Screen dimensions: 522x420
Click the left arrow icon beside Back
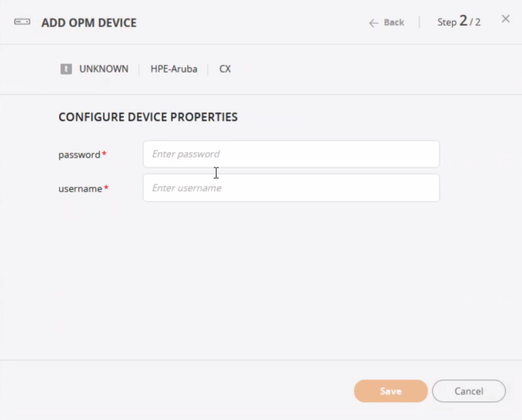[x=373, y=23]
